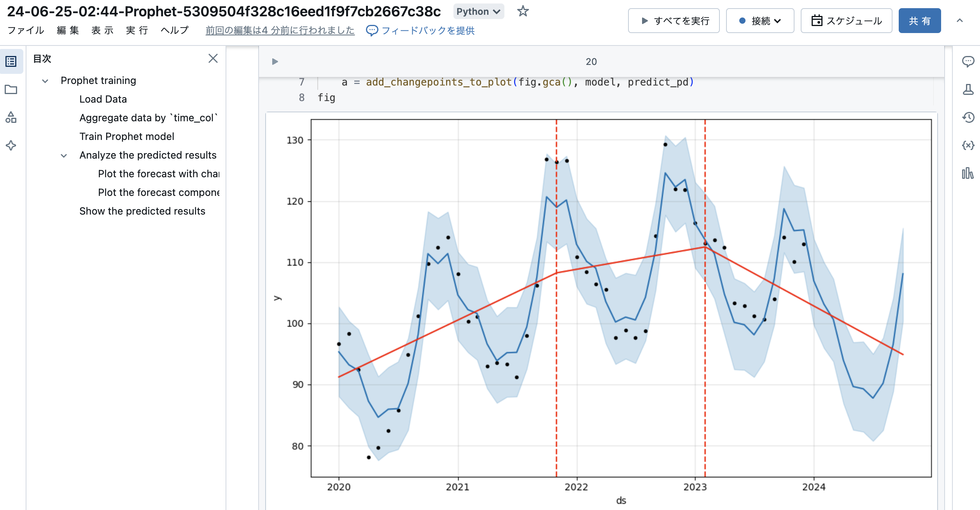This screenshot has width=980, height=510.
Task: Open the Python language dropdown
Action: point(478,12)
